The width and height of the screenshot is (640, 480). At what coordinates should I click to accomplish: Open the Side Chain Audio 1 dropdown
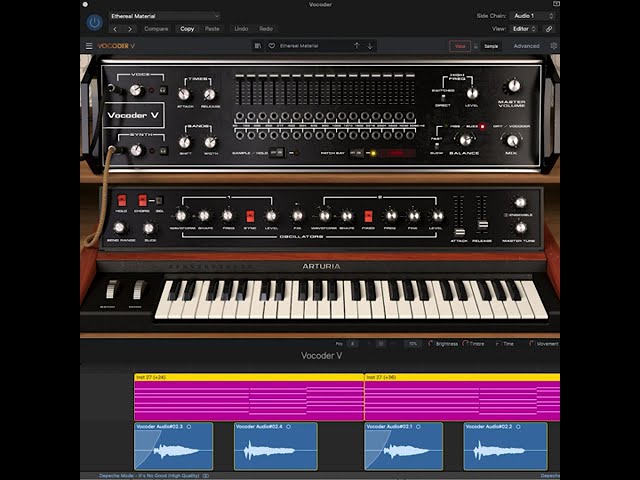(533, 16)
